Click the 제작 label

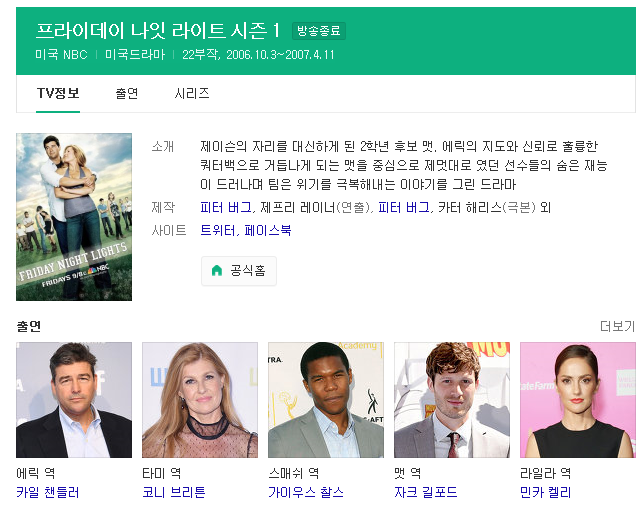pyautogui.click(x=163, y=207)
